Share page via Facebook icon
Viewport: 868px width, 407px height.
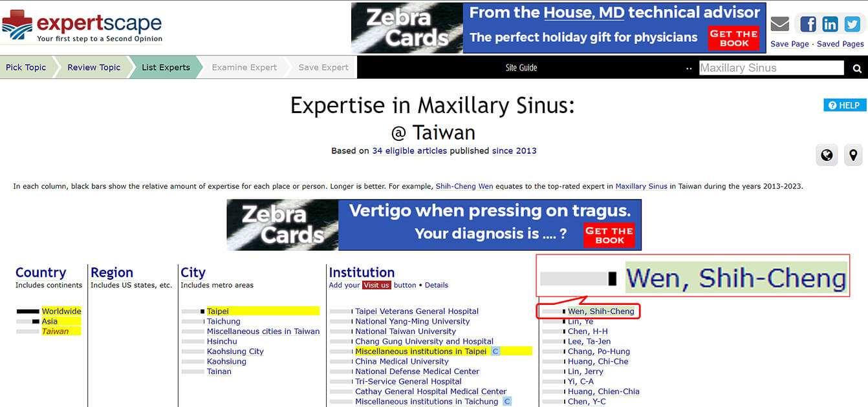pyautogui.click(x=808, y=25)
